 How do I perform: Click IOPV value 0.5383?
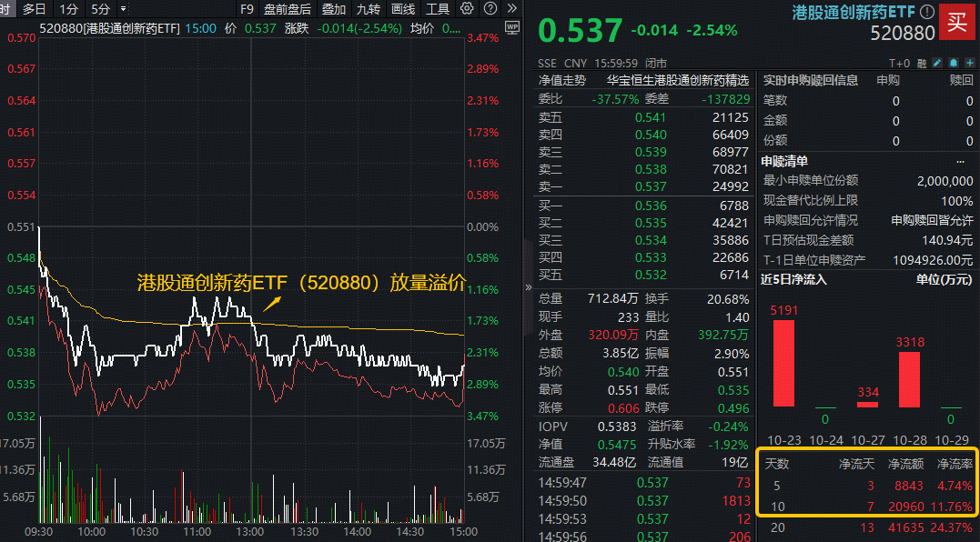[617, 427]
